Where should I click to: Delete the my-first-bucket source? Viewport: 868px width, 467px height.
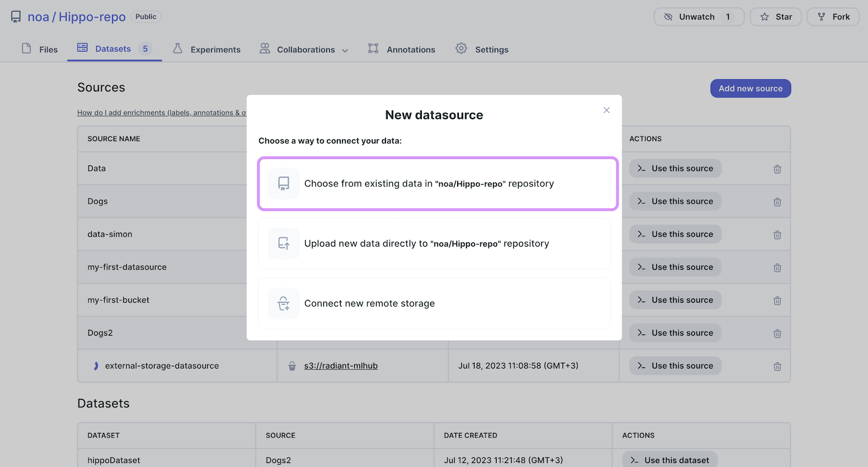tap(777, 300)
